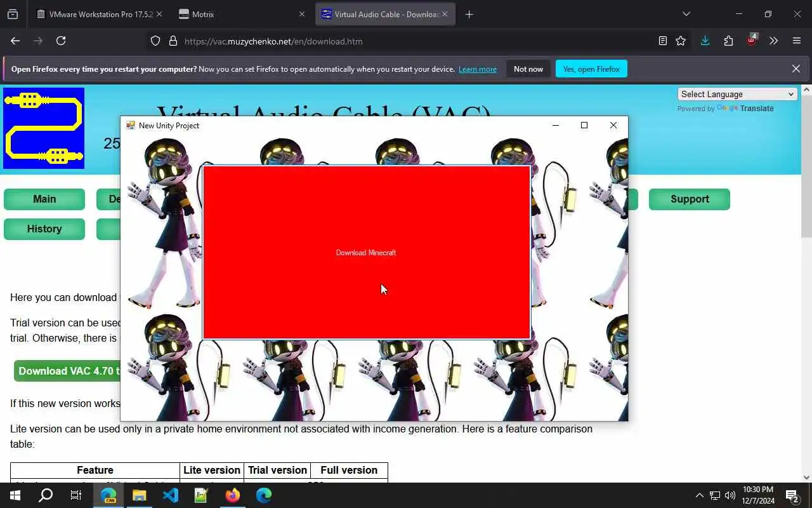The height and width of the screenshot is (508, 812).
Task: Click the Lite version table header
Action: (212, 470)
